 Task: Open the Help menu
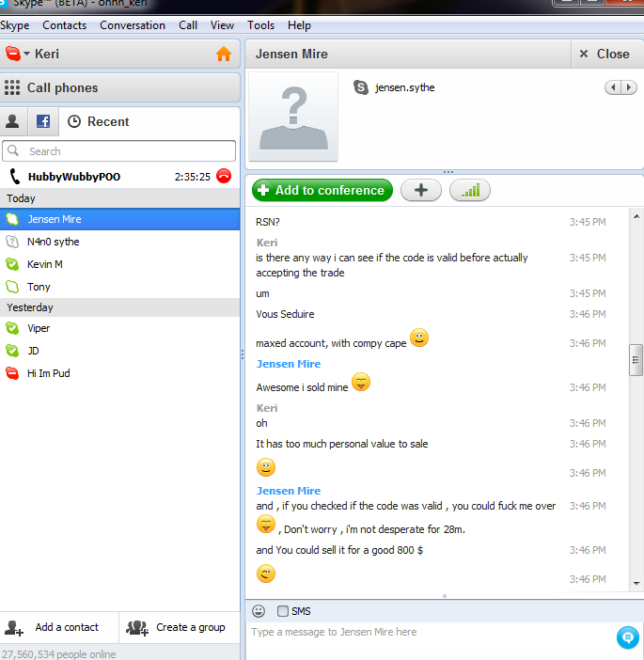pyautogui.click(x=299, y=25)
